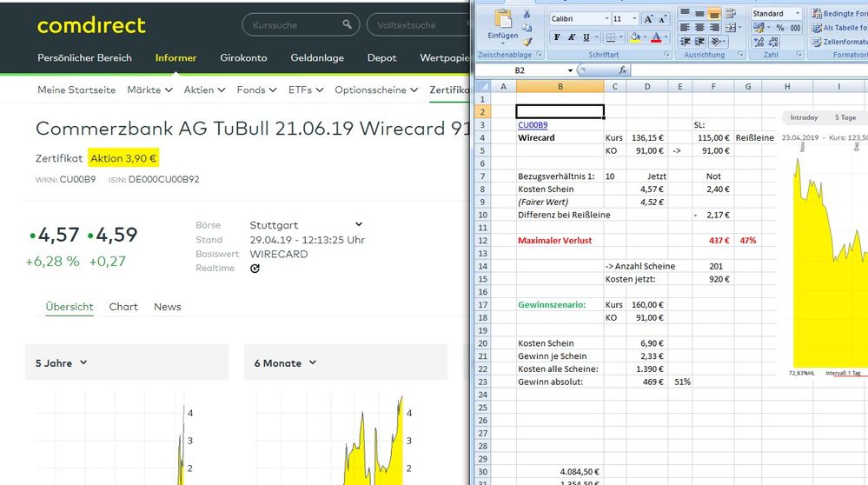Open the Börse Stuttgart dropdown

pos(358,224)
